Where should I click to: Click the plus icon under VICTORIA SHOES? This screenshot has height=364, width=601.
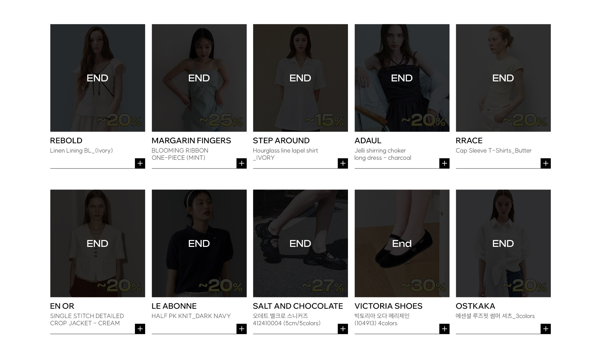pos(444,329)
